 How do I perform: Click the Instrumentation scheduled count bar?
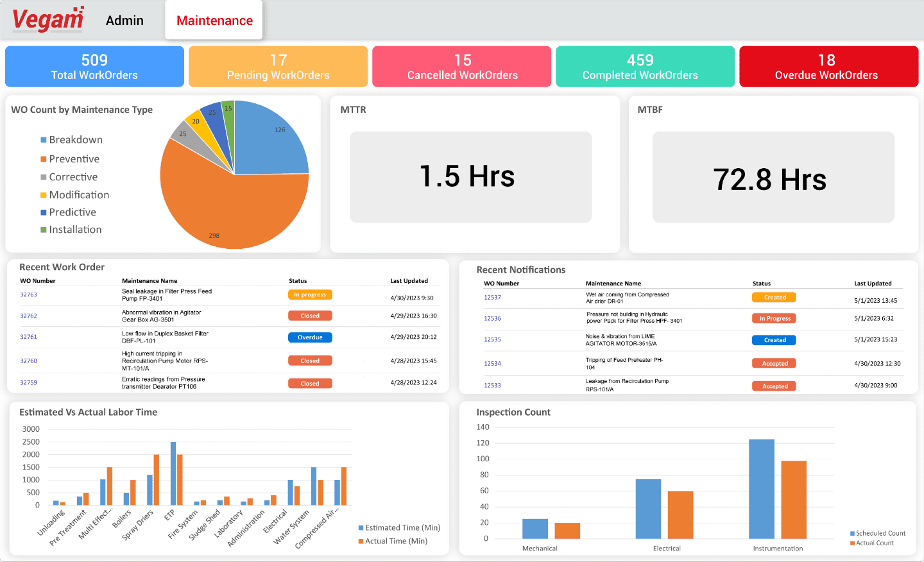(x=762, y=489)
